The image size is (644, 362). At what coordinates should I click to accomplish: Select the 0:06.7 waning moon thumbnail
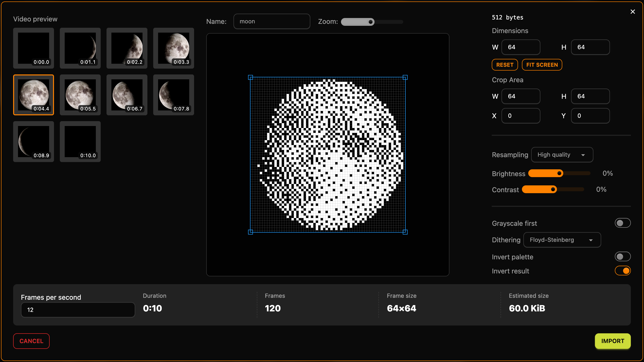click(127, 95)
